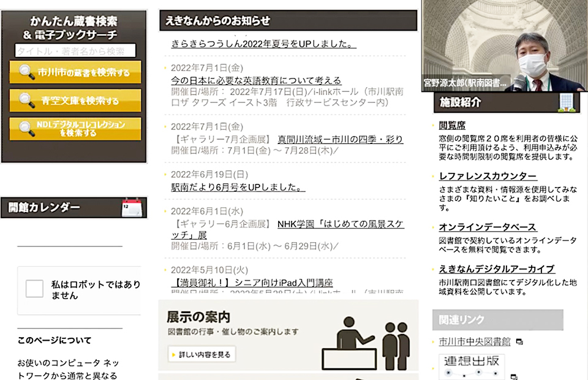The width and height of the screenshot is (588, 380).
Task: Open the シニア向けiPad入門講座 link
Action: pos(252,283)
